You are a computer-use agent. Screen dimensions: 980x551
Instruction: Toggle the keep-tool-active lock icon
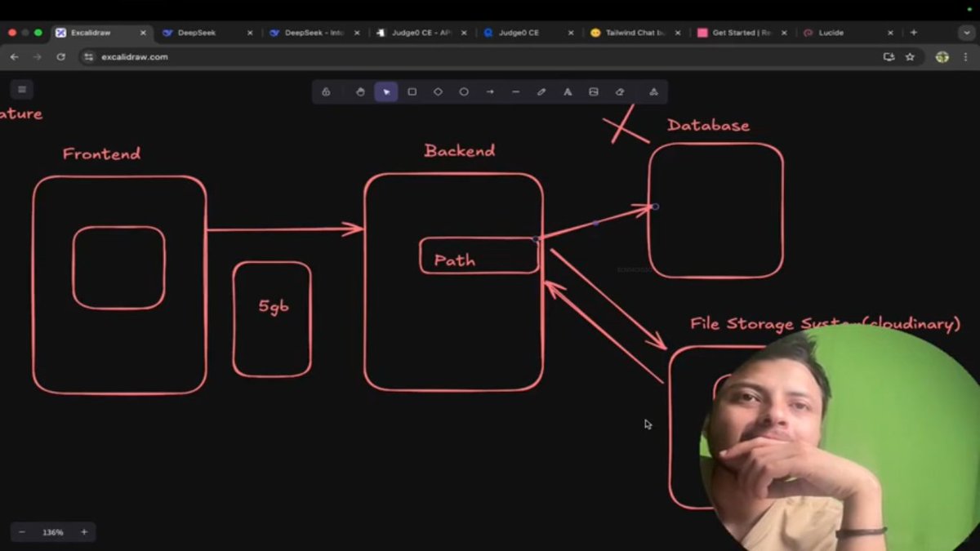point(326,92)
